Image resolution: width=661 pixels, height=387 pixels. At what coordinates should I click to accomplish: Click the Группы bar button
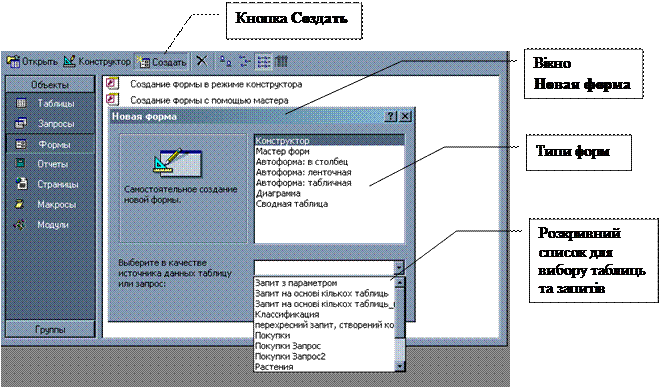pyautogui.click(x=50, y=329)
